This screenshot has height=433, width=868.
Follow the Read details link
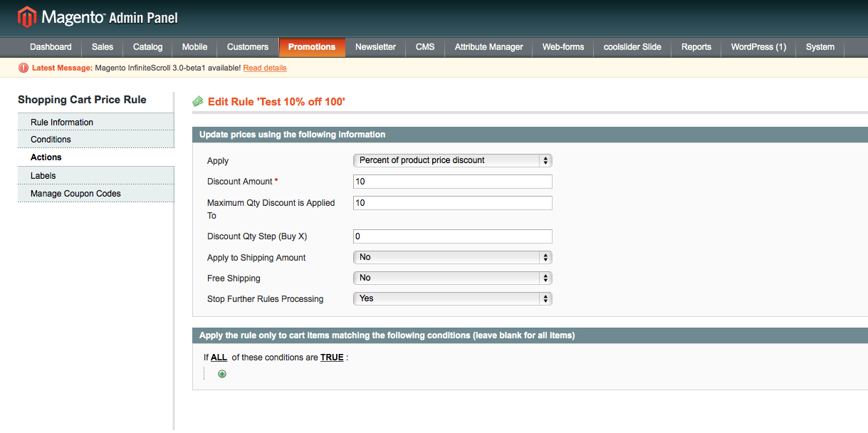265,68
